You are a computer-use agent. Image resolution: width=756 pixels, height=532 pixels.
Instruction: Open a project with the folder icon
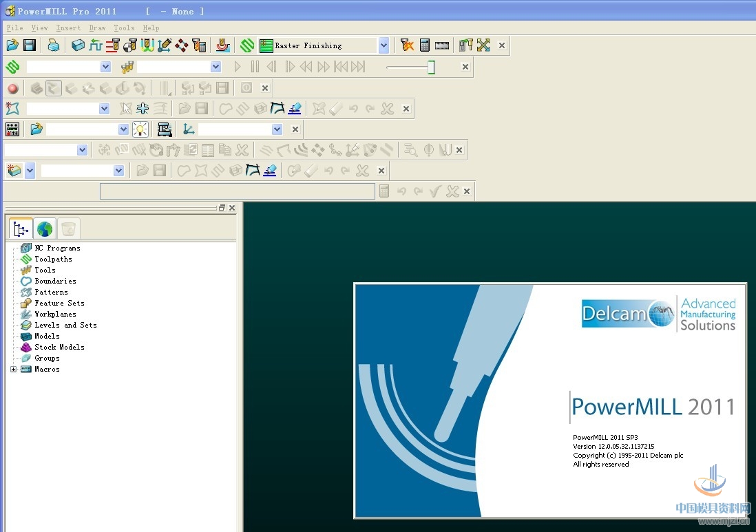coord(12,45)
